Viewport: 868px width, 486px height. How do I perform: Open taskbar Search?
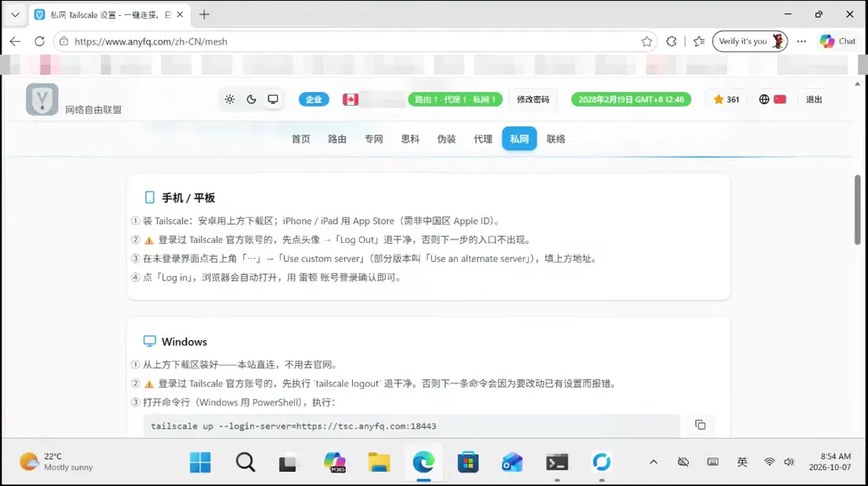(x=245, y=462)
